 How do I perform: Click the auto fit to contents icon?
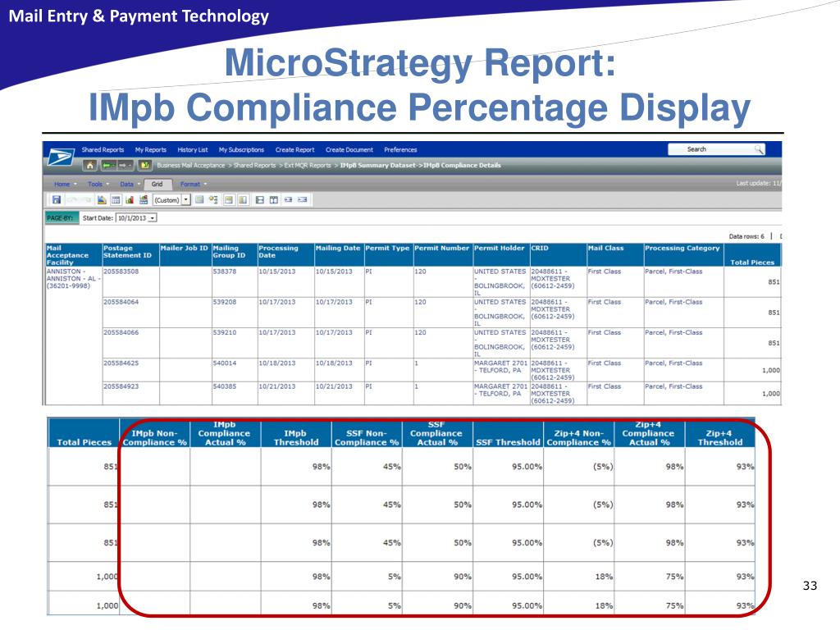(x=288, y=200)
